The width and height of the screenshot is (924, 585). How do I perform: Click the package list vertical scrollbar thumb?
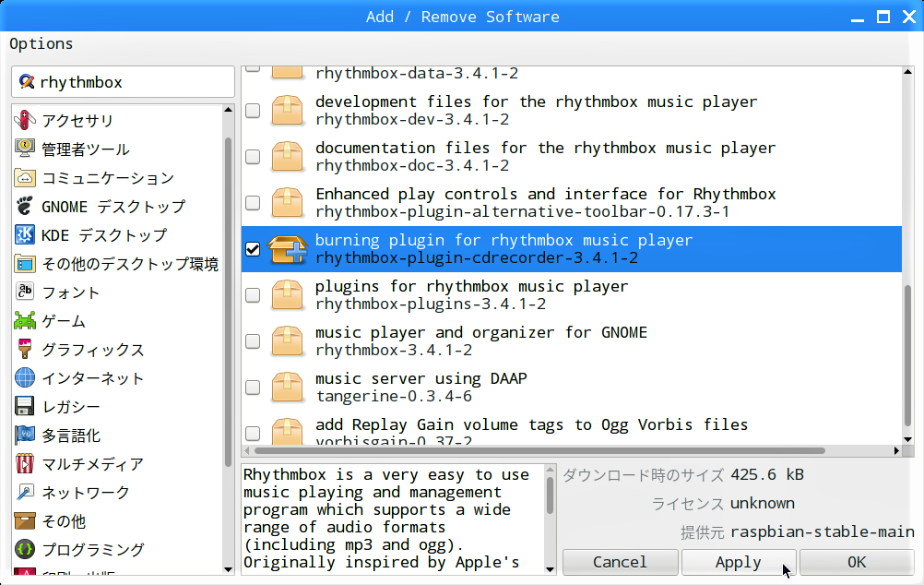tap(907, 354)
